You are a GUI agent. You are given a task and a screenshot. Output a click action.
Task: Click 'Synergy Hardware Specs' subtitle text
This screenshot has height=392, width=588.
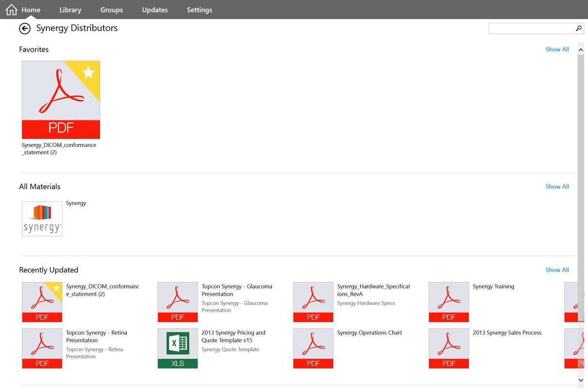pos(366,303)
